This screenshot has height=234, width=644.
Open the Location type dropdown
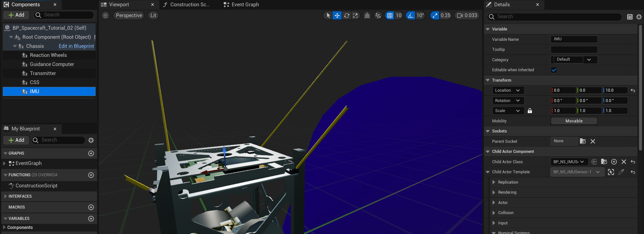tap(508, 90)
